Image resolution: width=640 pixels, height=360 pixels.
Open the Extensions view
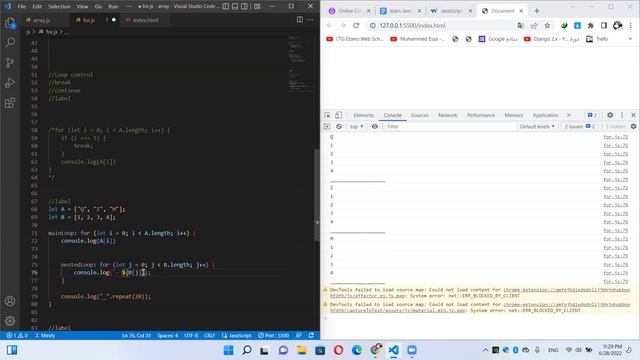point(10,102)
